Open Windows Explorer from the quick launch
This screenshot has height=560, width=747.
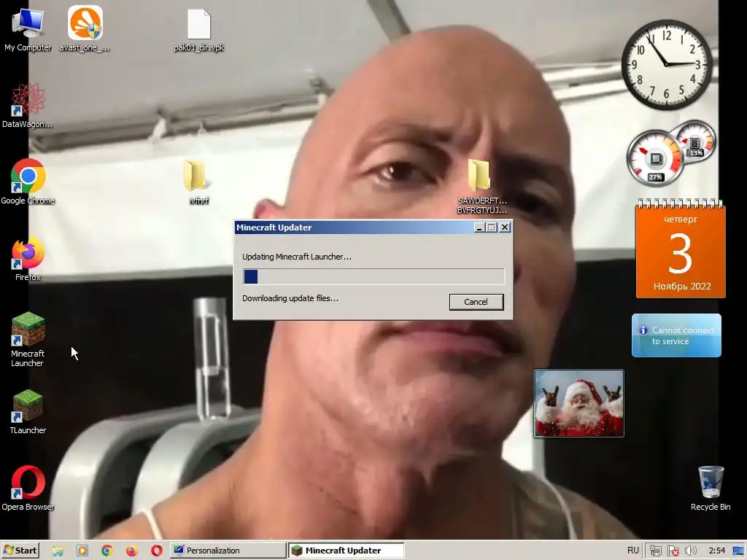(58, 551)
